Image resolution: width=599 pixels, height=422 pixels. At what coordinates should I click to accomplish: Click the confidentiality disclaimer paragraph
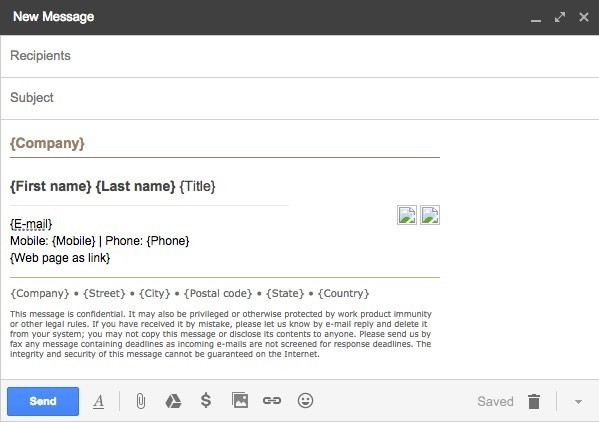pyautogui.click(x=221, y=334)
